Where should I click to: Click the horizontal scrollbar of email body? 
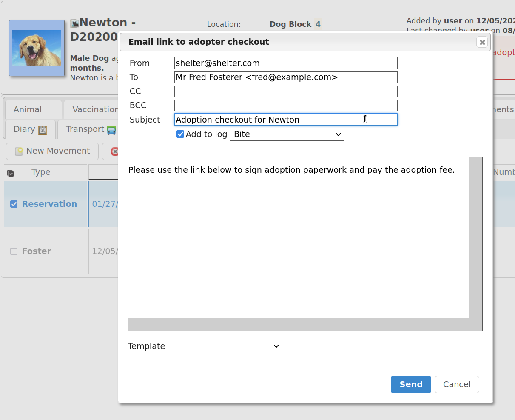pyautogui.click(x=299, y=325)
